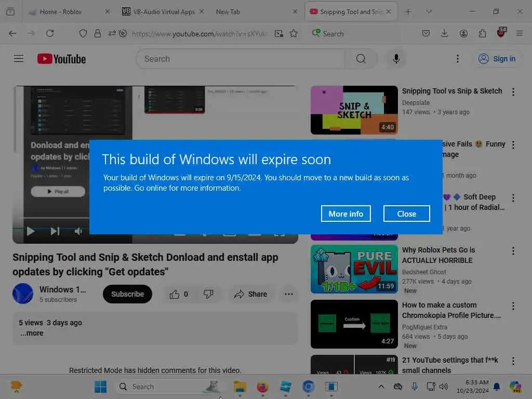Close the Windows expiry dialog
The image size is (532, 399).
point(406,214)
